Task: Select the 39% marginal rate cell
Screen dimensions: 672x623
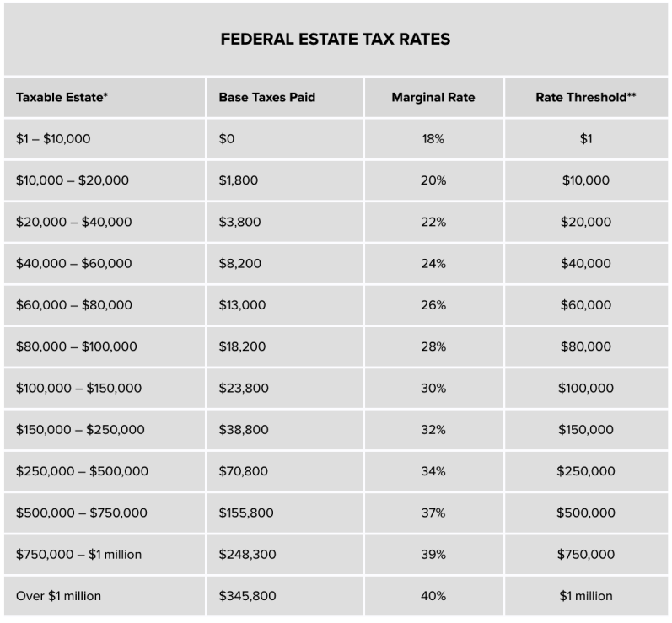Action: coord(433,555)
